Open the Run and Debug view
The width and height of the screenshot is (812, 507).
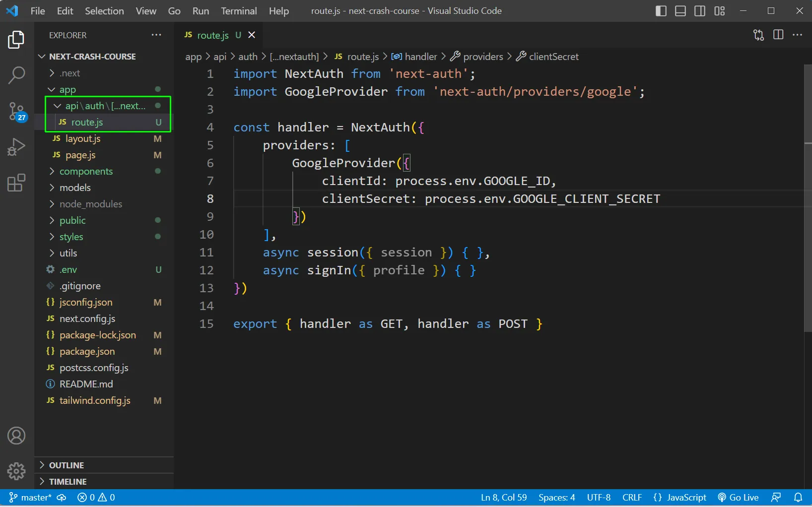click(x=16, y=147)
